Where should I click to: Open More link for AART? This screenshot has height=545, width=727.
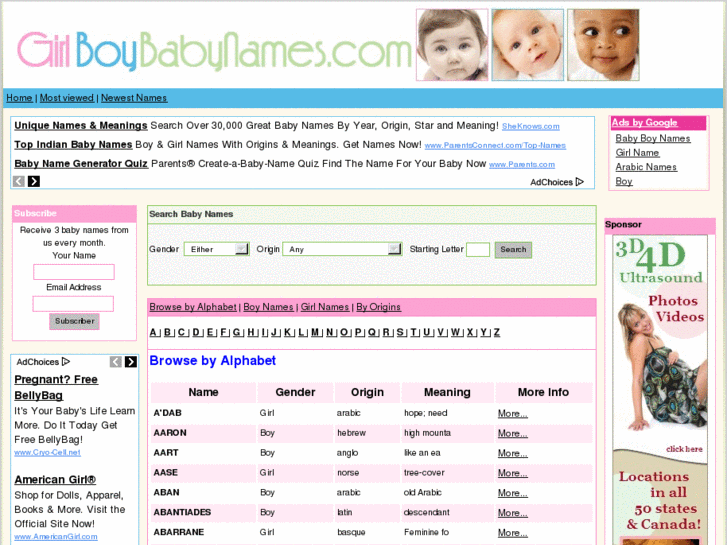[512, 453]
